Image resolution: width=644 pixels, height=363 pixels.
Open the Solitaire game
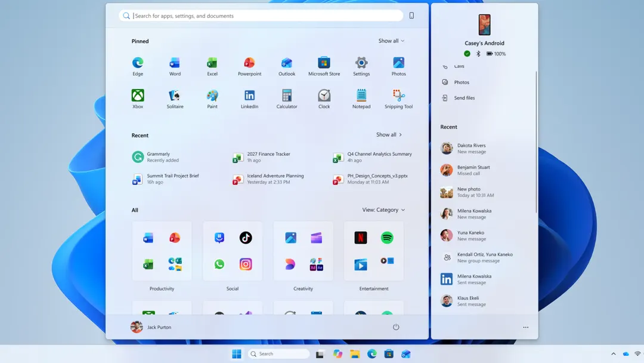[x=175, y=99]
